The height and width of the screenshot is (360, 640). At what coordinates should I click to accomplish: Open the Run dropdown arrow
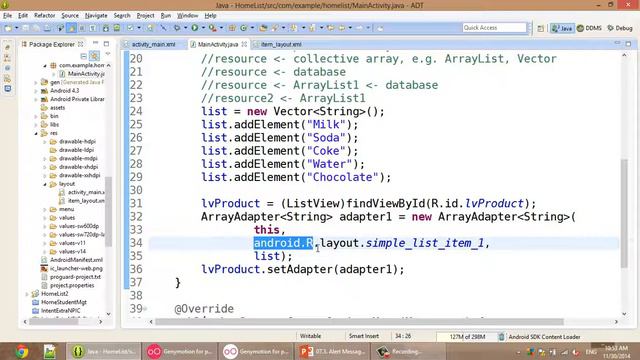coord(203,28)
